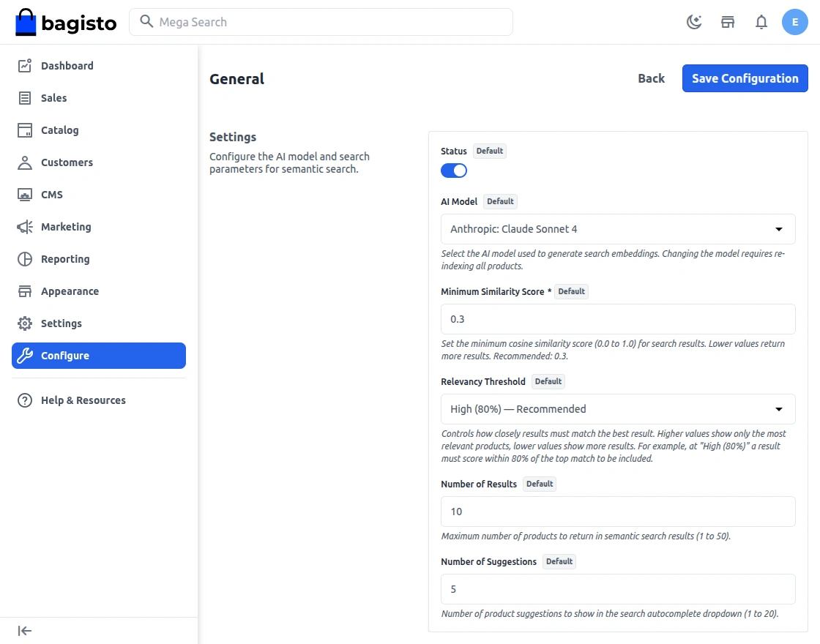Click the Number of Results field
The image size is (820, 644).
click(x=618, y=512)
